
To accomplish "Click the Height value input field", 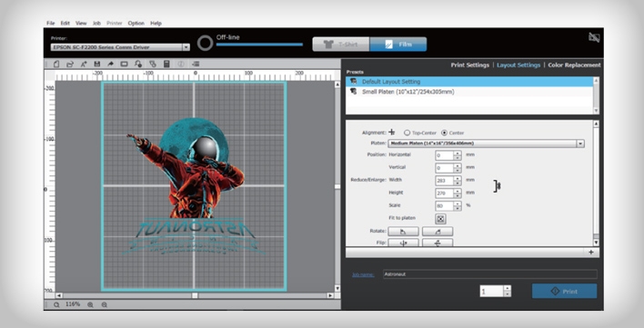I will (445, 194).
